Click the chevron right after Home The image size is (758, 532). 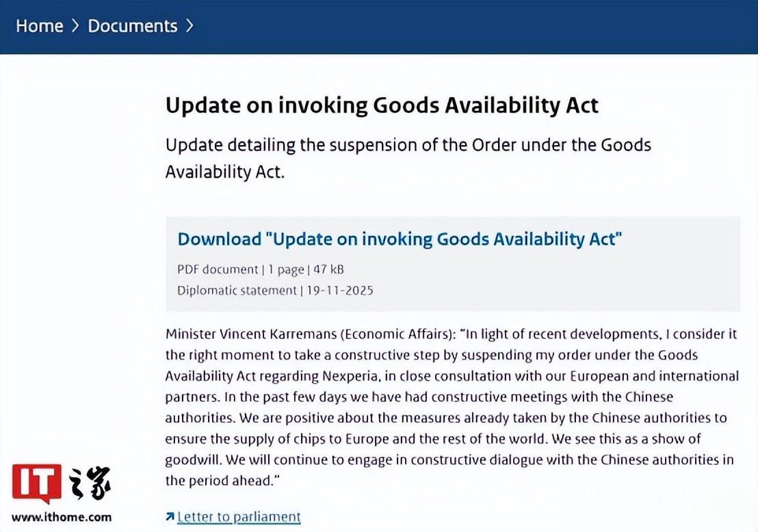tap(75, 26)
